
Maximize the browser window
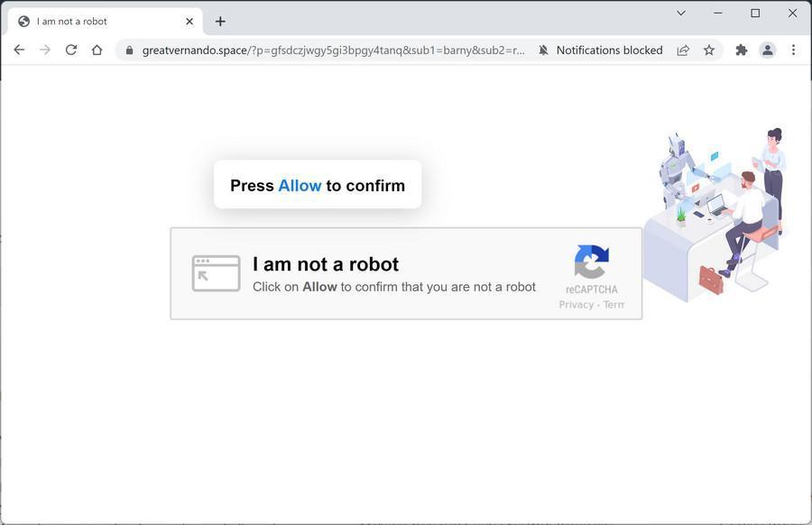(x=755, y=13)
